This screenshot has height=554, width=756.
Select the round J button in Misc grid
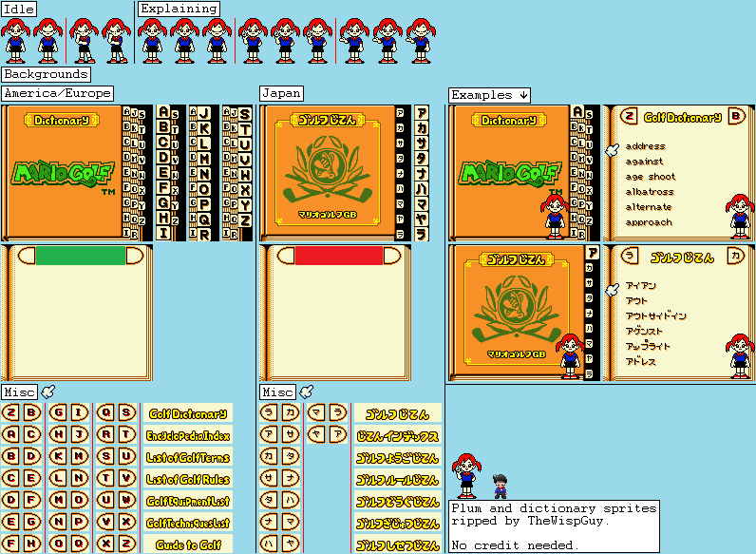pos(79,434)
